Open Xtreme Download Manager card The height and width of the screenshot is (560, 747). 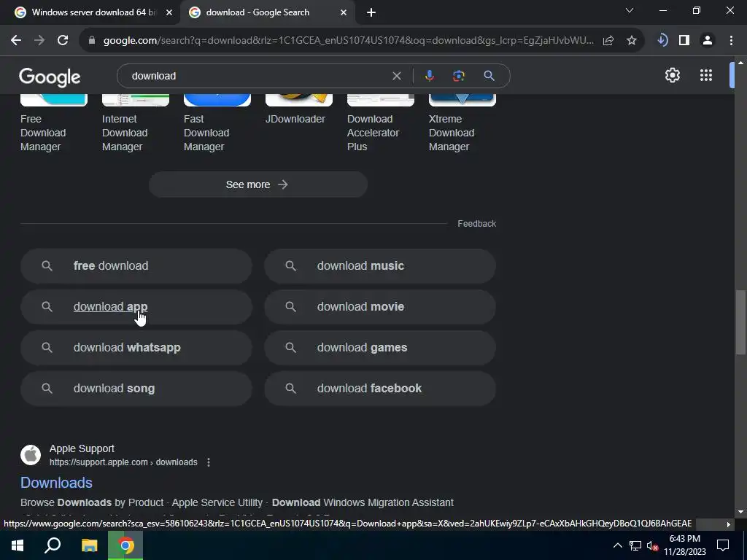tap(462, 124)
